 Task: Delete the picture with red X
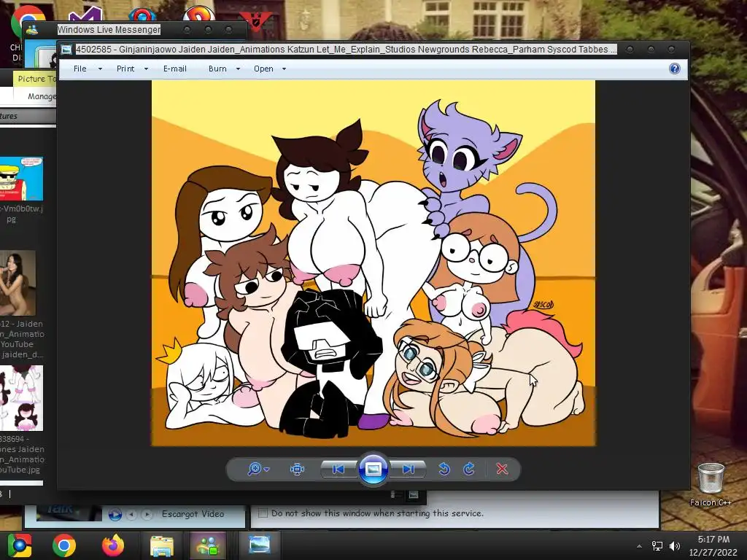tap(502, 469)
